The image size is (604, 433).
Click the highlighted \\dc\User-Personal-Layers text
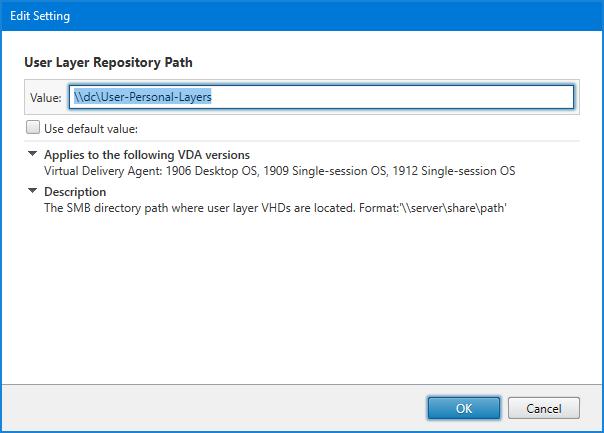(x=143, y=97)
